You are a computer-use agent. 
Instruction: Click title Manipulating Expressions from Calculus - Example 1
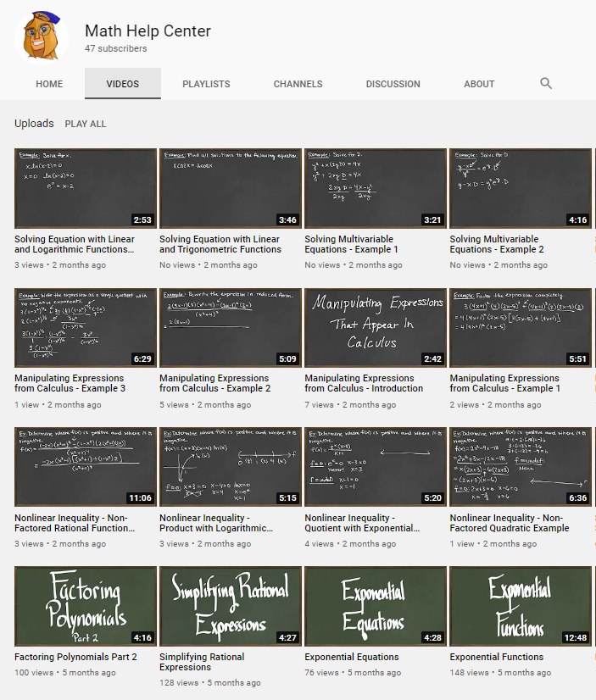505,383
